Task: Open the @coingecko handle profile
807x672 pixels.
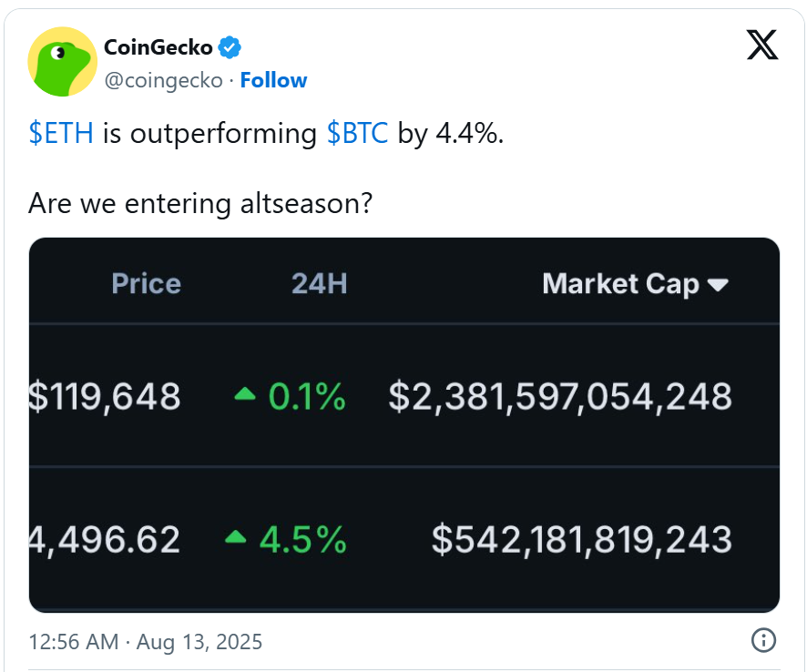Action: coord(163,81)
